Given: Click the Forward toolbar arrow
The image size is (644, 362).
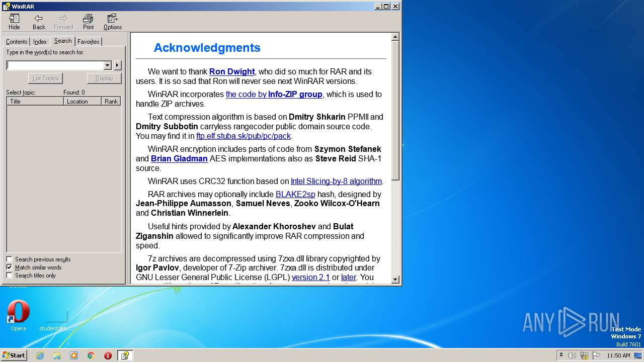Looking at the screenshot, I should [x=63, y=22].
